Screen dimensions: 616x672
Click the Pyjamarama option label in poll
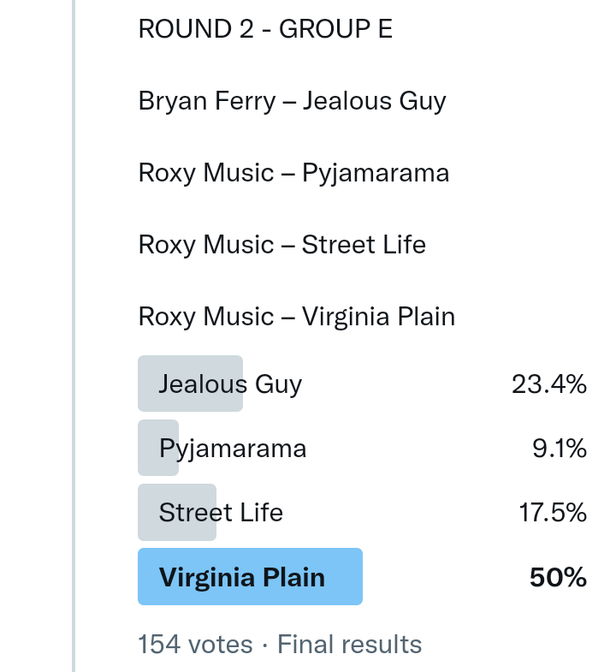click(233, 448)
